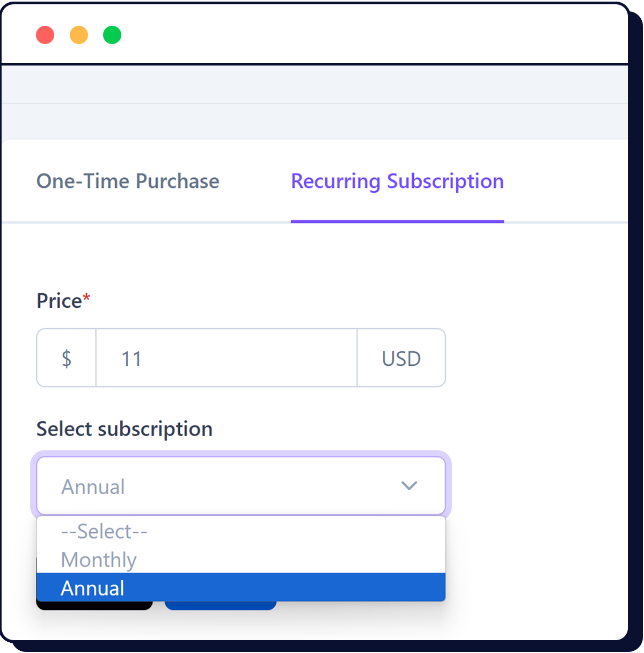Screen dimensions: 644x653
Task: Pick Monthly from the subscription list
Action: [x=99, y=560]
